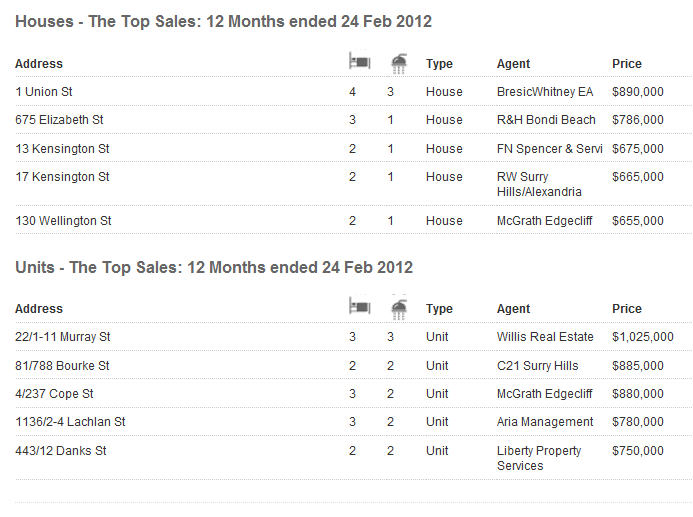
Task: Click the bedroom icon in Houses table
Action: point(360,61)
